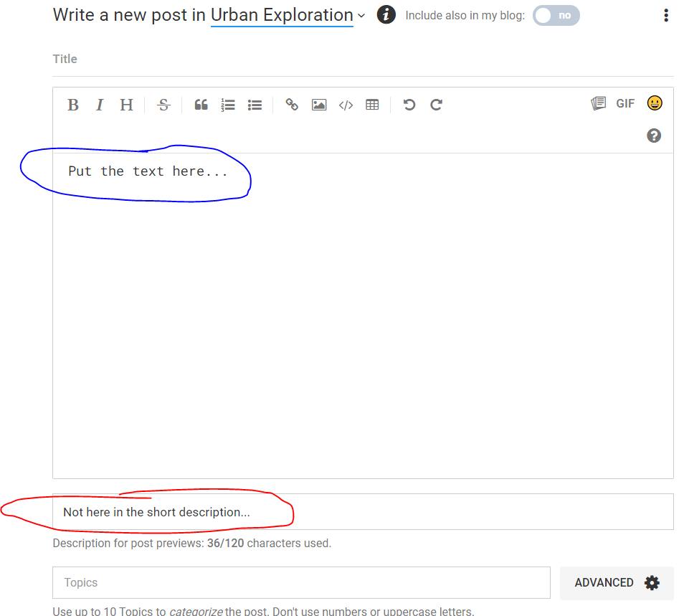Insert a numbered list
The height and width of the screenshot is (616, 684).
pos(228,105)
